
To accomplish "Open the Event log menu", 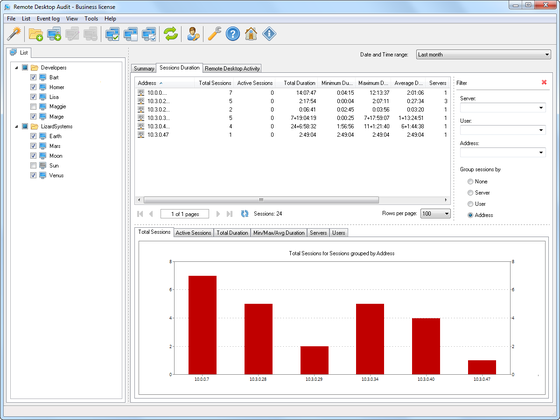I will pos(48,19).
